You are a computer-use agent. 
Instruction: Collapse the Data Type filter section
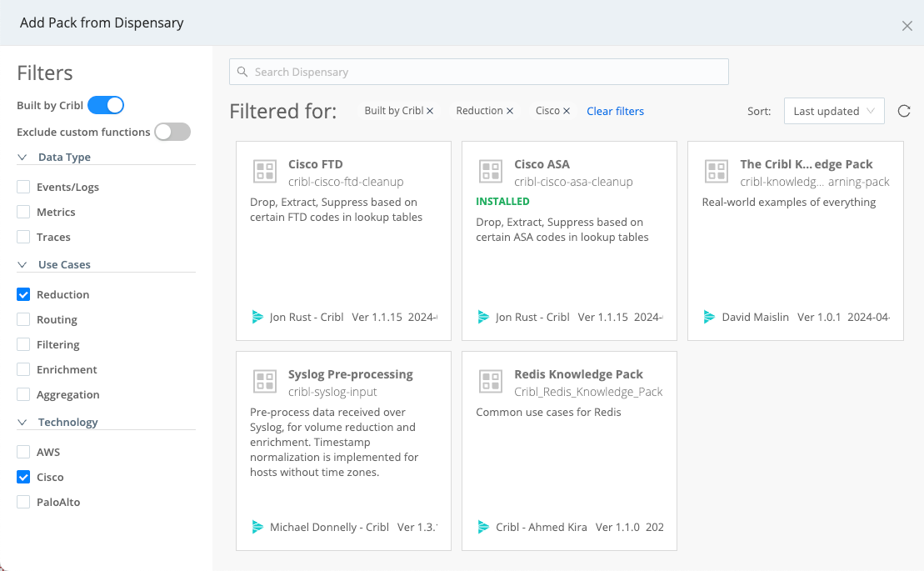[x=22, y=157]
